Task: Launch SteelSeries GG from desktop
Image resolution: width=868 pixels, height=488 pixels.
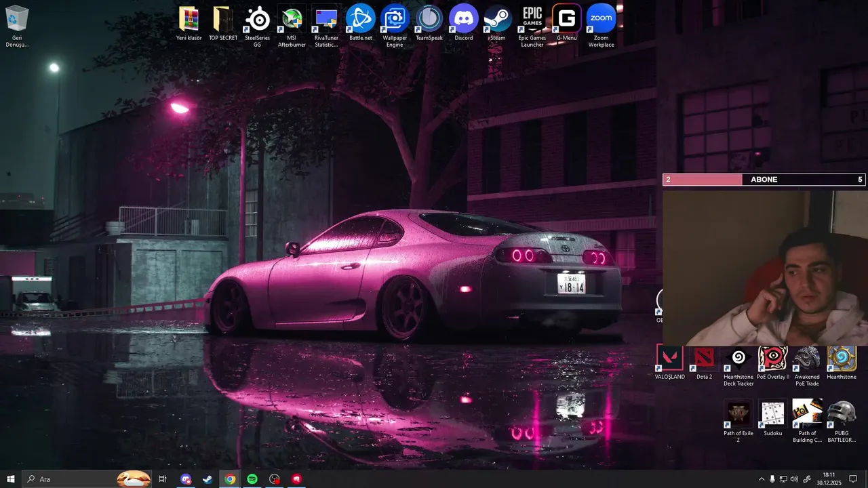Action: [x=257, y=26]
